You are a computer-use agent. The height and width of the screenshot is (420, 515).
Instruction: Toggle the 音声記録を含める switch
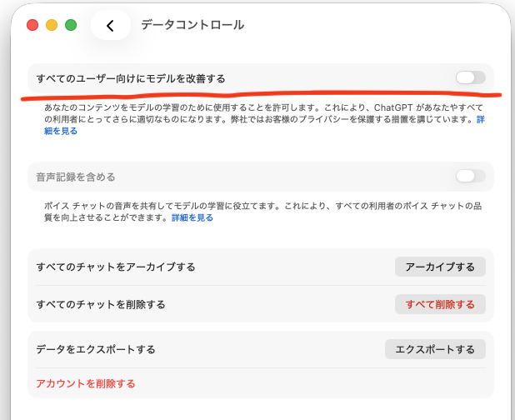[470, 176]
